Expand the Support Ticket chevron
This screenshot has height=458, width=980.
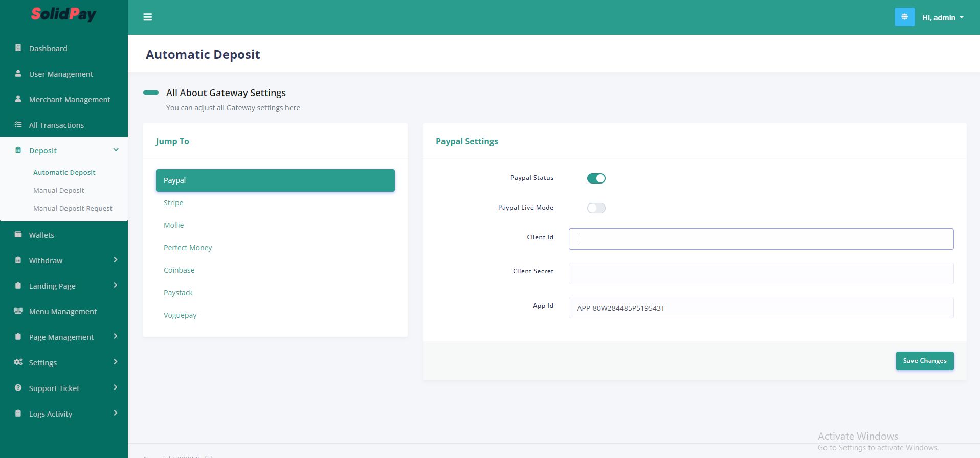pos(116,387)
